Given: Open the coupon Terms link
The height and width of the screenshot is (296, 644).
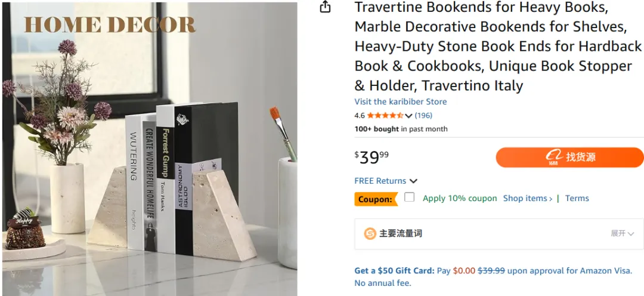Looking at the screenshot, I should click(577, 198).
